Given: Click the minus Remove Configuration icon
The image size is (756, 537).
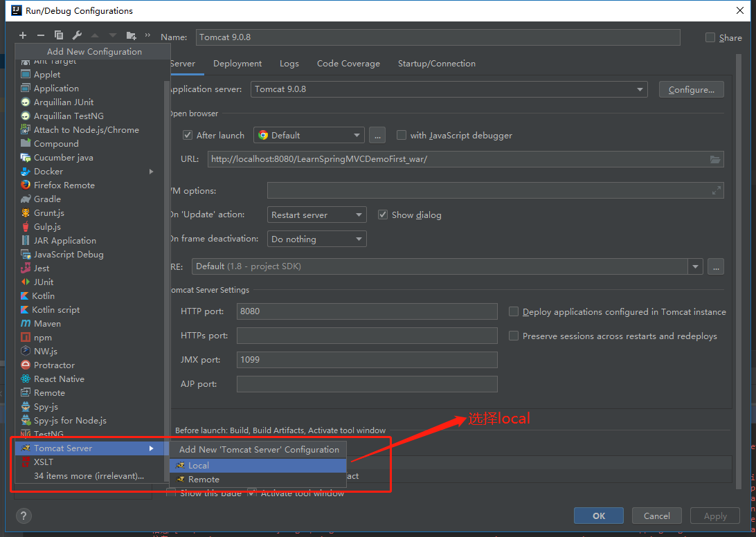Looking at the screenshot, I should pyautogui.click(x=40, y=35).
